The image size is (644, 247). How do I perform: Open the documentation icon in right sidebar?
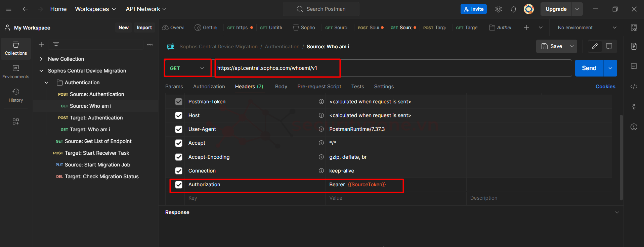(x=634, y=46)
